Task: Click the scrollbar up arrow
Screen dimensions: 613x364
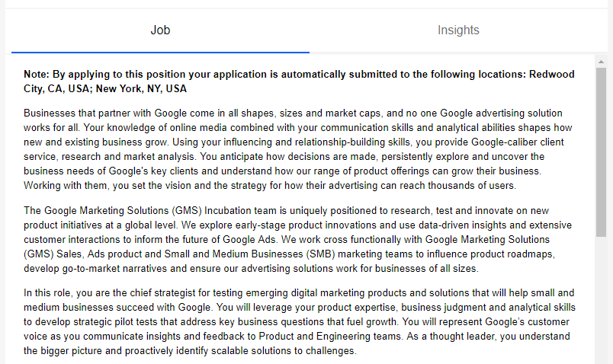Action: pos(601,60)
